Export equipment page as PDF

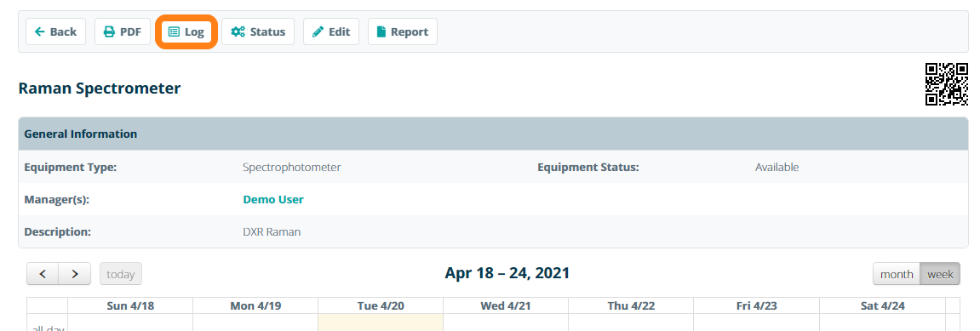123,31
